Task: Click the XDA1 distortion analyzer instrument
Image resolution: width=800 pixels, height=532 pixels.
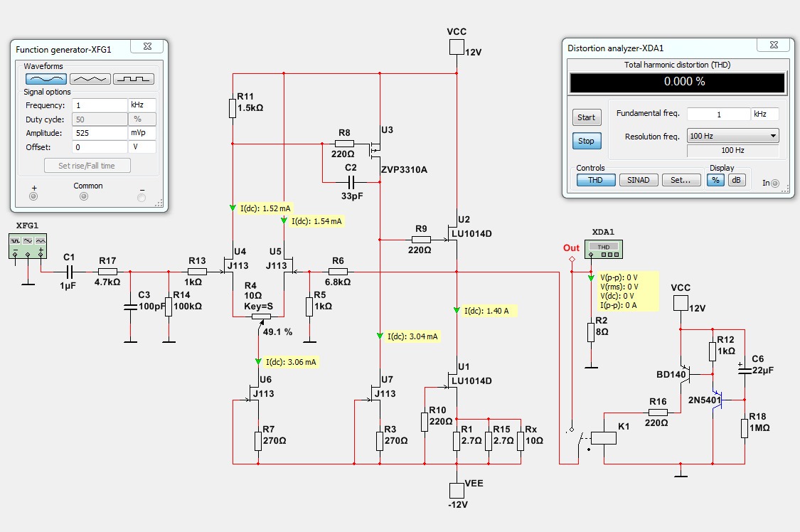Action: [604, 249]
